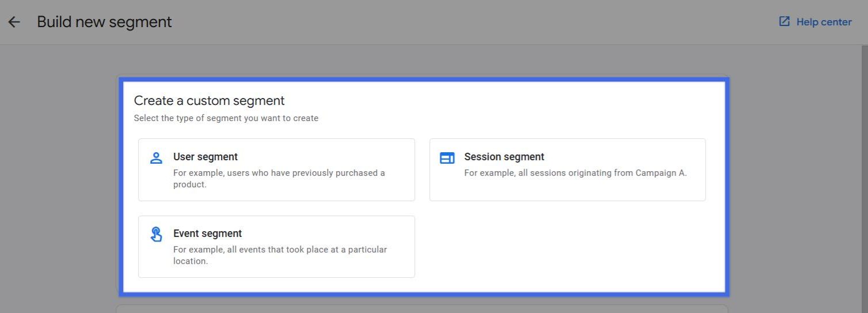Click the Session segment window icon
The width and height of the screenshot is (868, 313).
click(x=447, y=158)
